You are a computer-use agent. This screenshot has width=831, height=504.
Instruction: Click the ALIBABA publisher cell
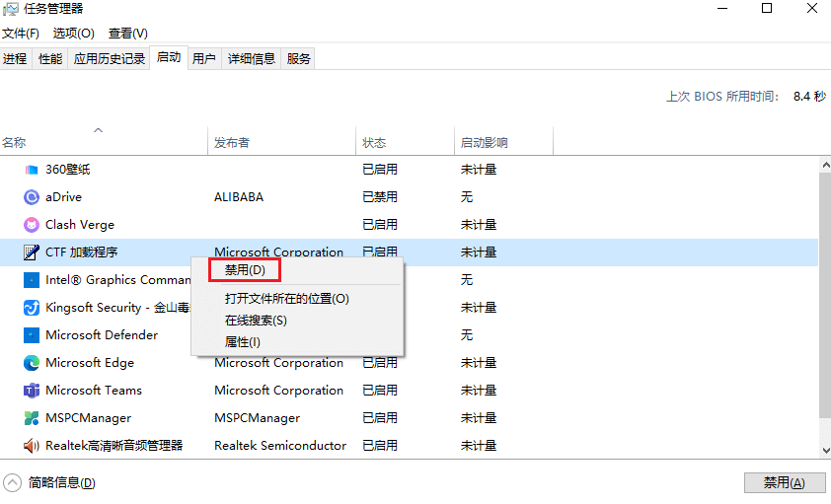point(239,197)
